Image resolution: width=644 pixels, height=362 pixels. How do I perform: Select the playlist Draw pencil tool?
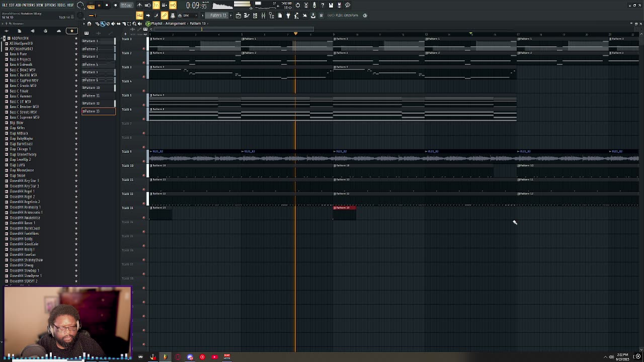(97, 24)
